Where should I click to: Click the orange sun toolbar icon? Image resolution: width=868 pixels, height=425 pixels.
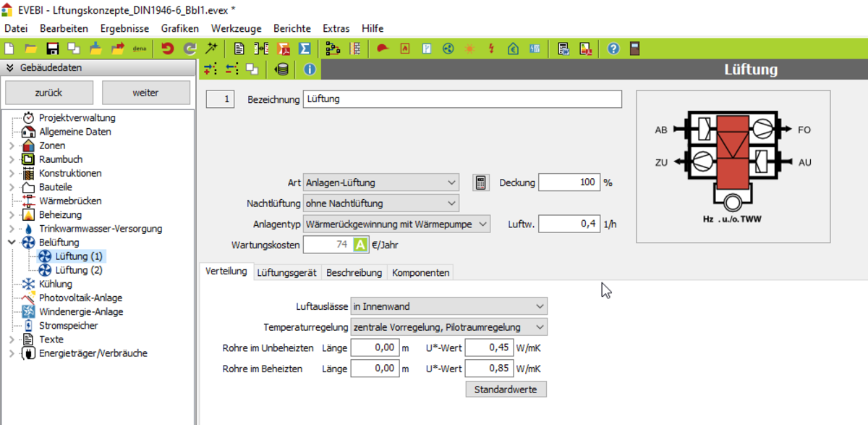(x=470, y=49)
